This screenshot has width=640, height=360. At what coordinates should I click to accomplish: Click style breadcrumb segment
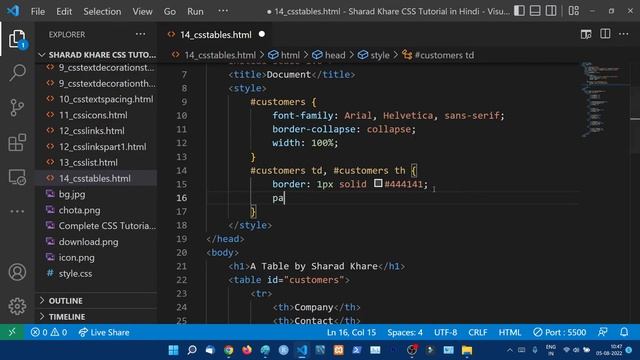tap(374, 55)
